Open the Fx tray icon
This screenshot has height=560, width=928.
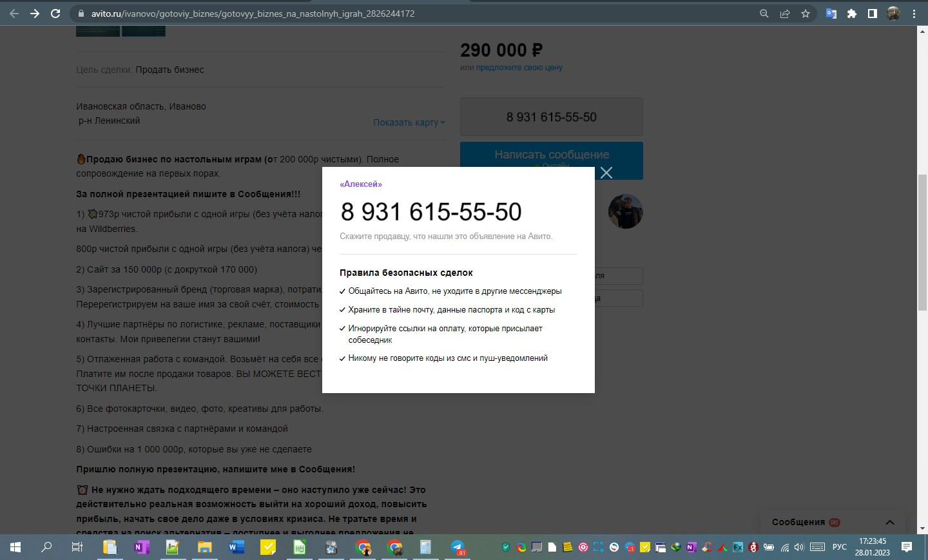(738, 547)
